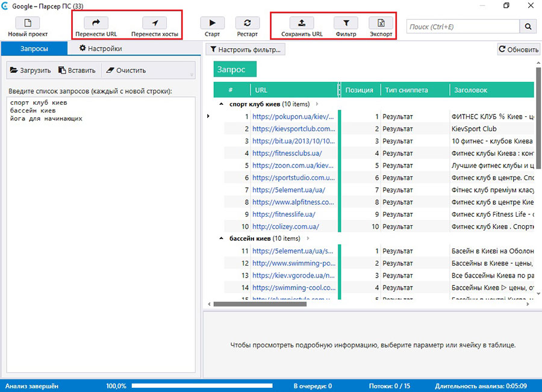Click the Перенести хосты toolbar icon
Viewport: 542px width, 392px height.
pyautogui.click(x=155, y=23)
